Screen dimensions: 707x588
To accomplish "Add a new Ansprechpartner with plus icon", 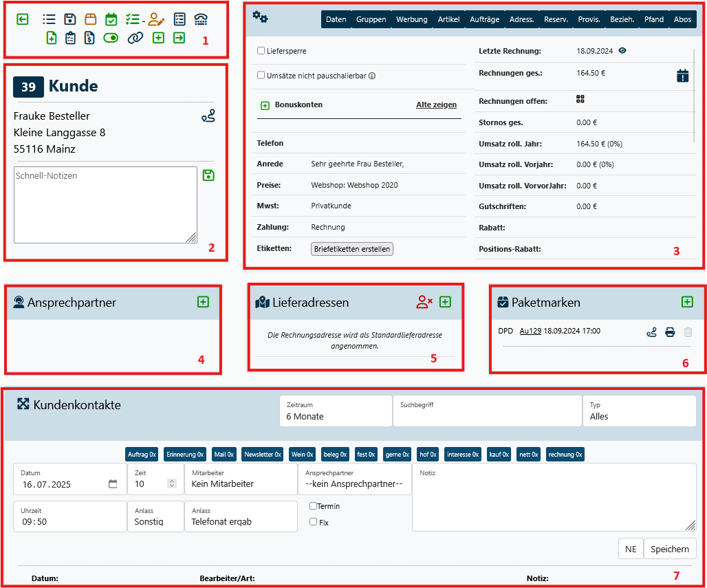I will pos(203,302).
